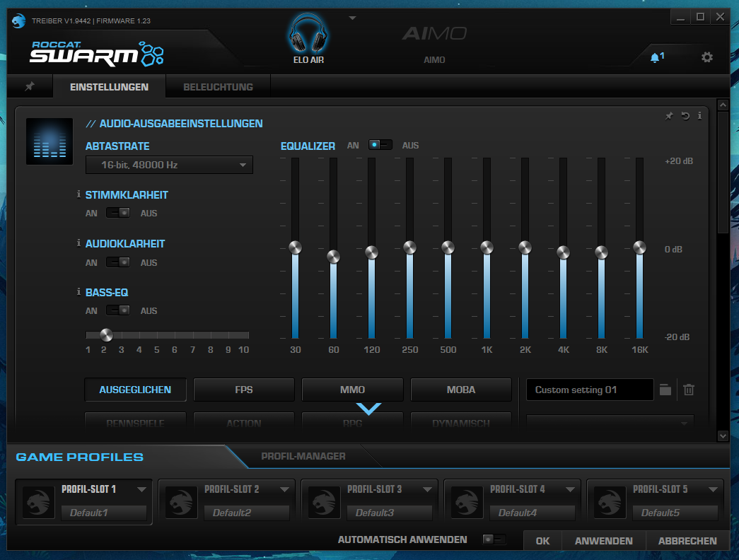Click the 4K equalizer slider knob
Screen dimensions: 739x560
click(x=563, y=252)
